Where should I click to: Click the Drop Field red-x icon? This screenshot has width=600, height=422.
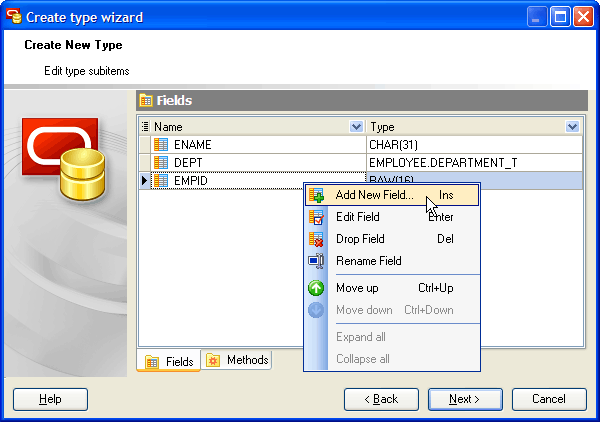click(316, 239)
